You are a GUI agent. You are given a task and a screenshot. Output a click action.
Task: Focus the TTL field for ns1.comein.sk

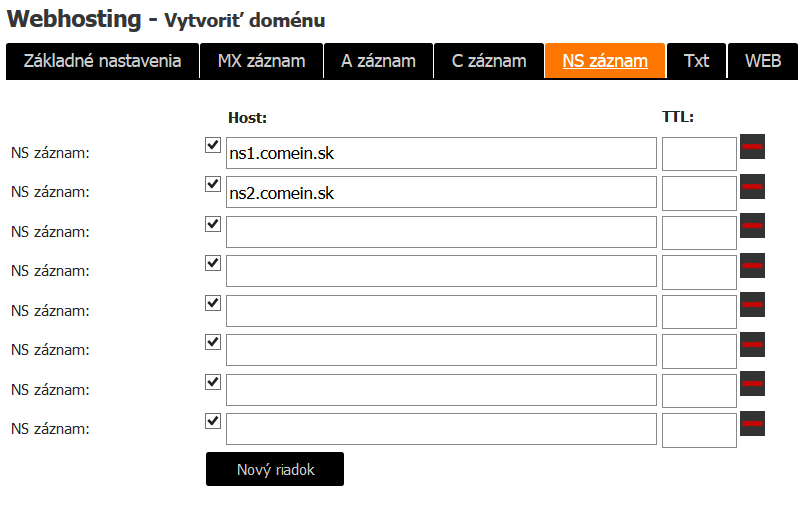click(x=699, y=154)
